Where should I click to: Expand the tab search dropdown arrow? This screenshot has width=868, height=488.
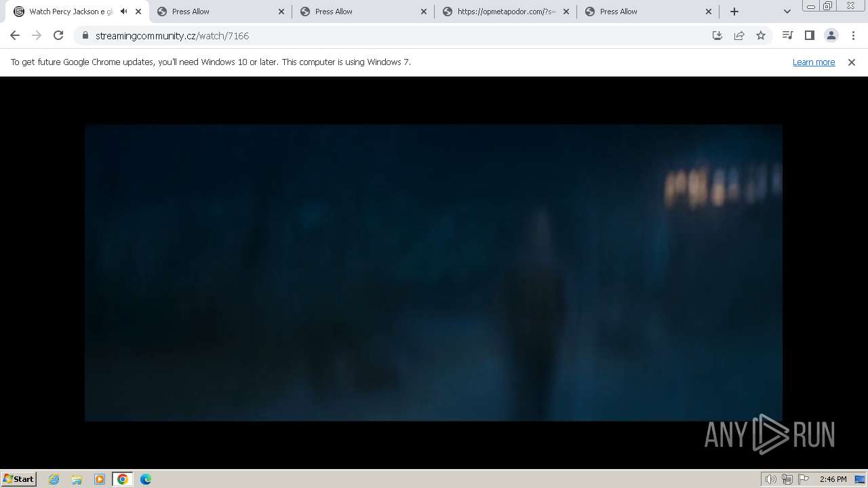pos(787,12)
